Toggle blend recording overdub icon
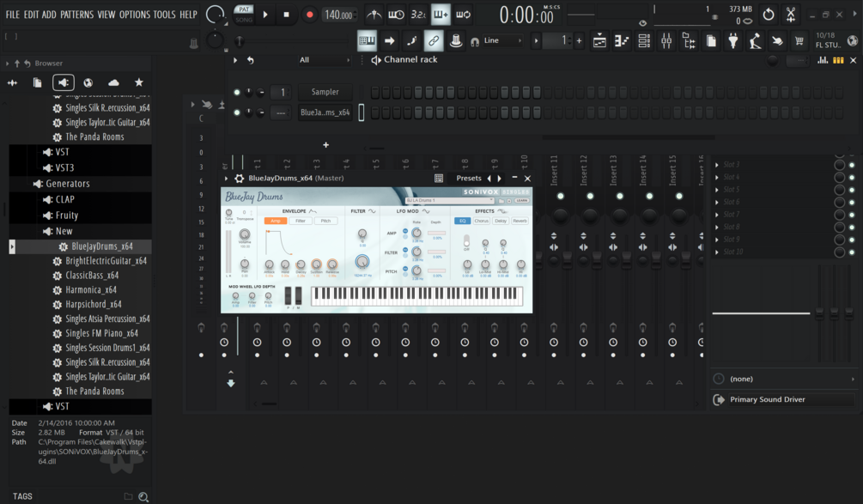 point(441,15)
